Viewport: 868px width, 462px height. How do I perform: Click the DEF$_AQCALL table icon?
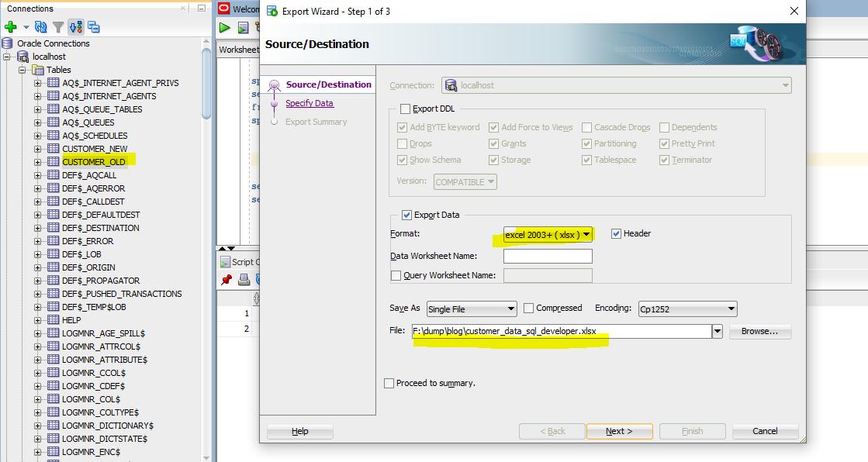[54, 175]
